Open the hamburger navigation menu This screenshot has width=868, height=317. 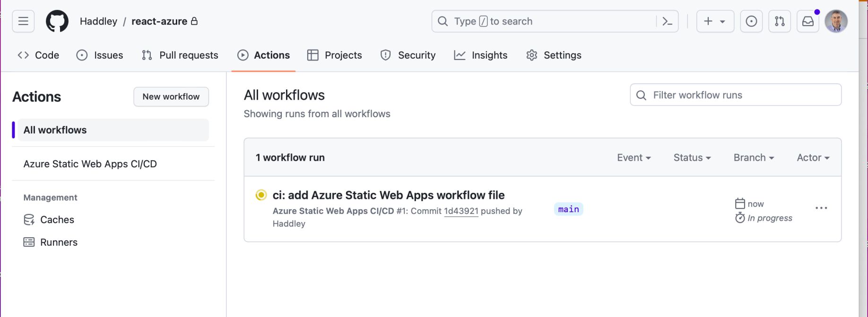tap(23, 21)
